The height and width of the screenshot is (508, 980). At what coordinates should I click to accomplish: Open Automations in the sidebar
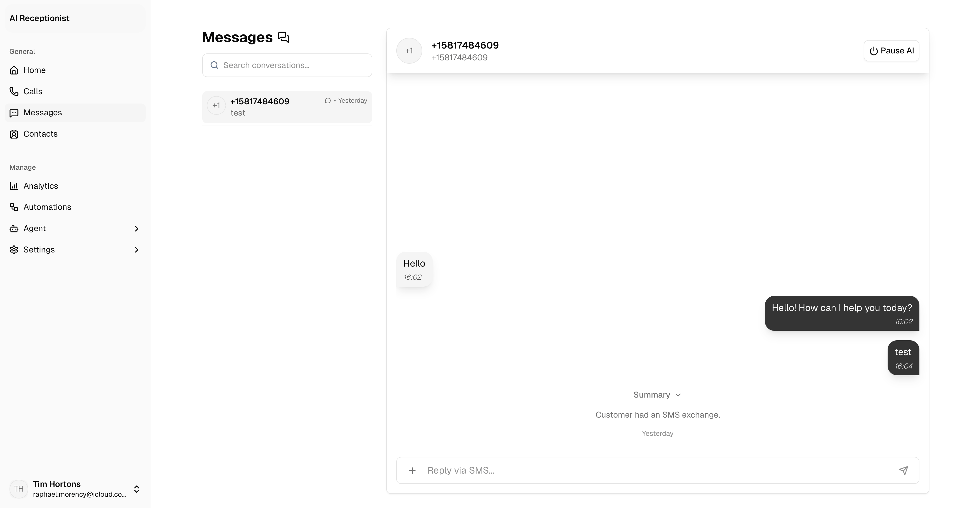click(75, 207)
